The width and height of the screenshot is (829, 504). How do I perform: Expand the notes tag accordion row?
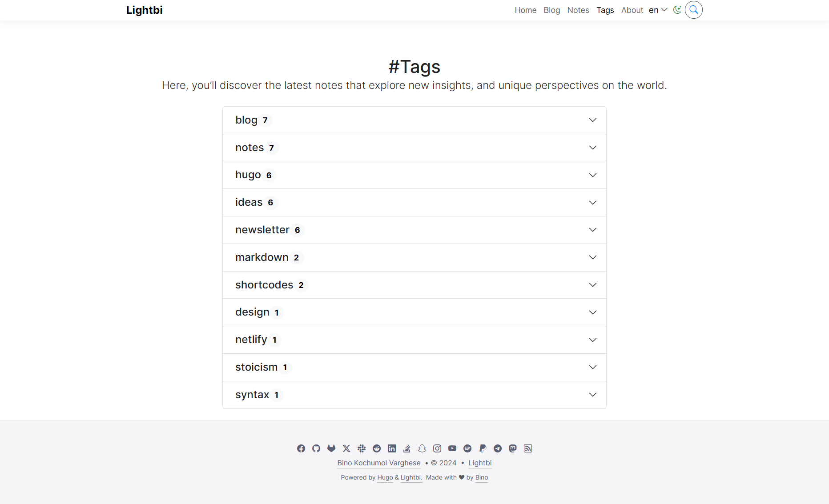click(x=414, y=148)
